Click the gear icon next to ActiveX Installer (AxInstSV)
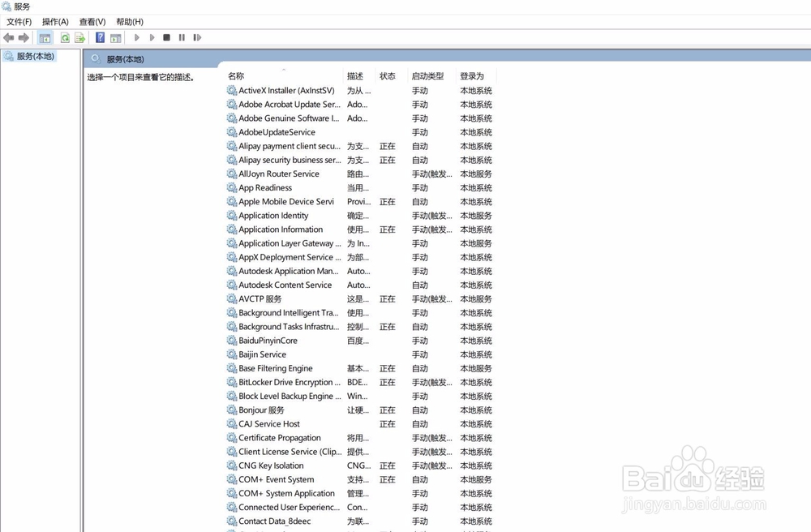Viewport: 811px width, 532px height. tap(232, 91)
